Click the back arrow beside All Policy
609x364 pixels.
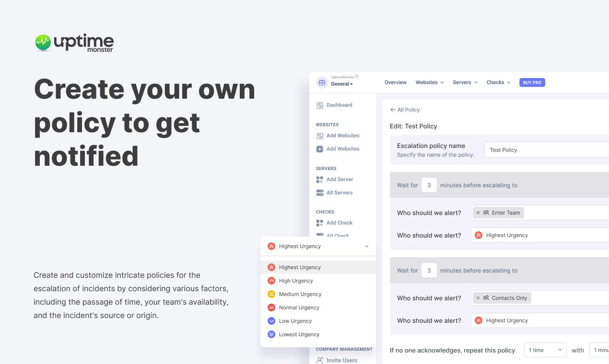(393, 110)
